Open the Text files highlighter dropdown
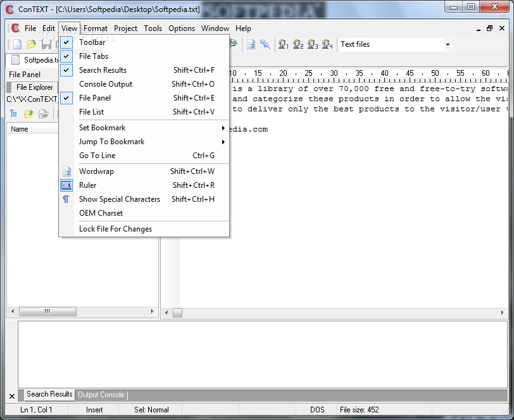 (448, 44)
